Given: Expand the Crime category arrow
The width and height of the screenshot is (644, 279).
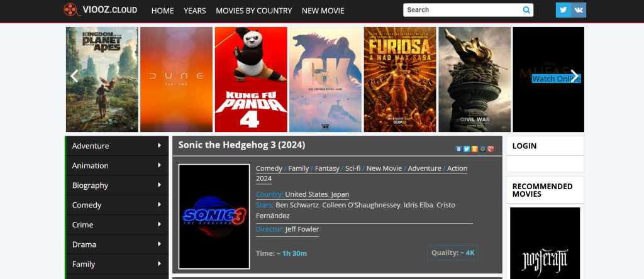Looking at the screenshot, I should pos(159,224).
